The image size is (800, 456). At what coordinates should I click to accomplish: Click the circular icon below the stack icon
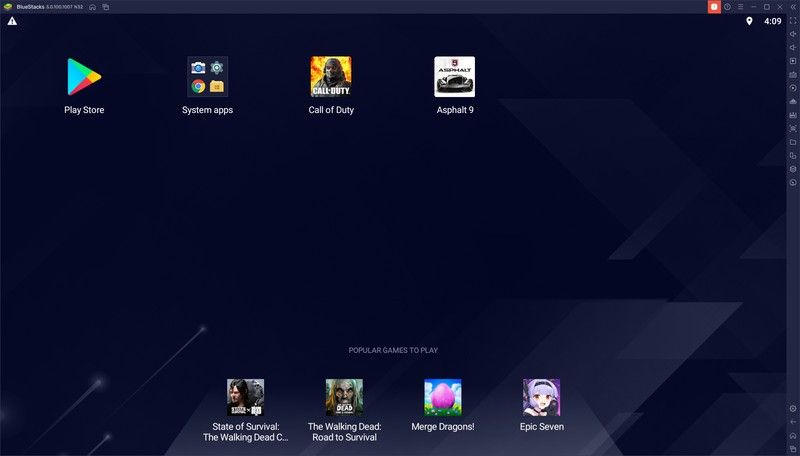pyautogui.click(x=793, y=182)
